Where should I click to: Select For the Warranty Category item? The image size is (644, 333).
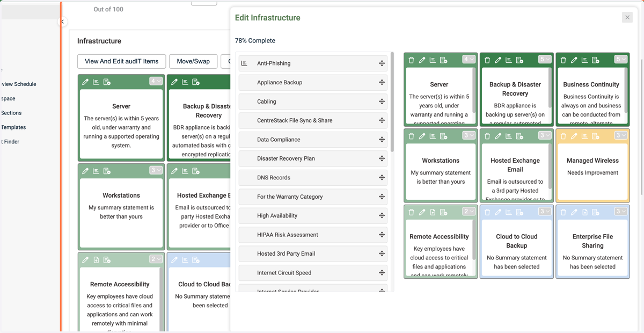313,197
